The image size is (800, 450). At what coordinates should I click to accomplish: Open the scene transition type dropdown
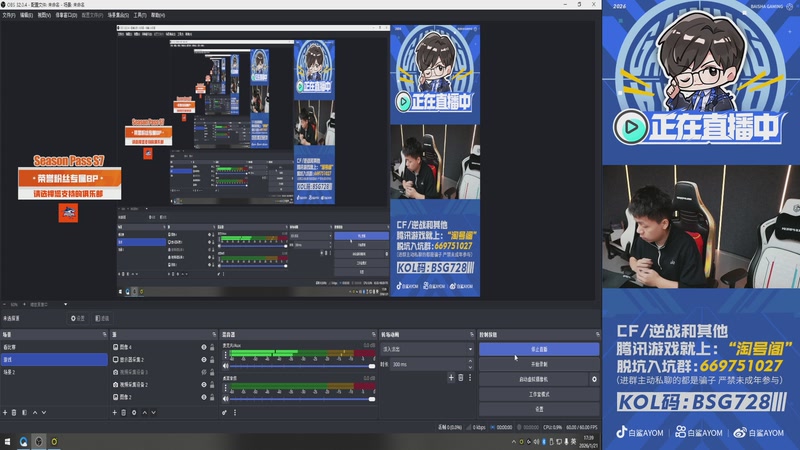(428, 349)
